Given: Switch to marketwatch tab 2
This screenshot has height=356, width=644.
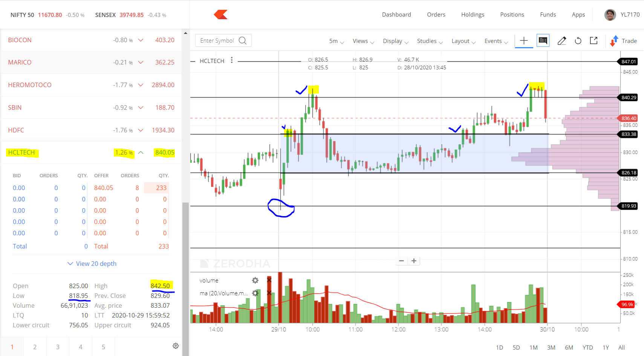Looking at the screenshot, I should pyautogui.click(x=35, y=347).
